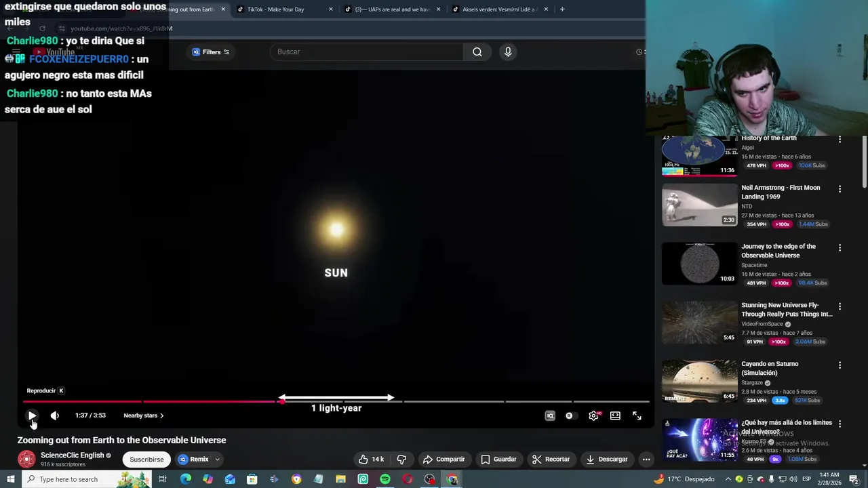
Task: Open options for ¿Qué hay más allá video
Action: point(840,424)
